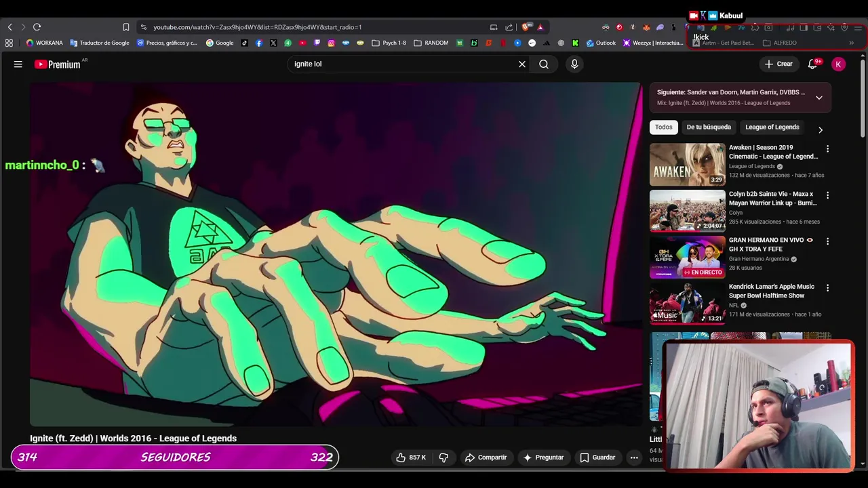The height and width of the screenshot is (488, 868).
Task: Open Brave Rewards triangle icon
Action: (x=540, y=27)
